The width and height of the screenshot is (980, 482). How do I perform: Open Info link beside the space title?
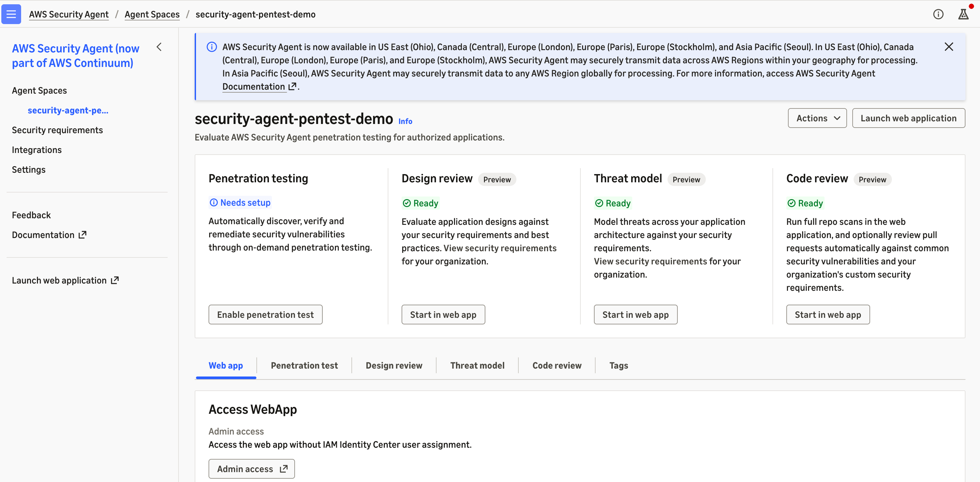[x=405, y=121]
